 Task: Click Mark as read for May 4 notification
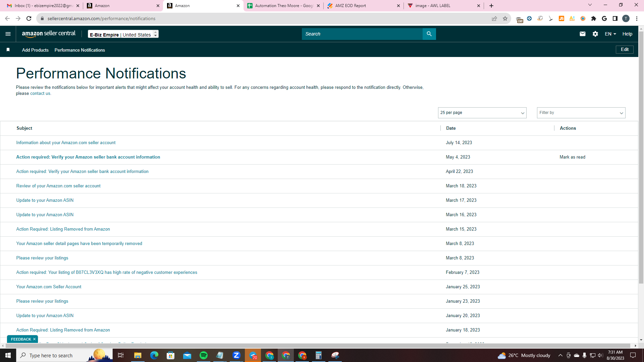[x=572, y=157]
